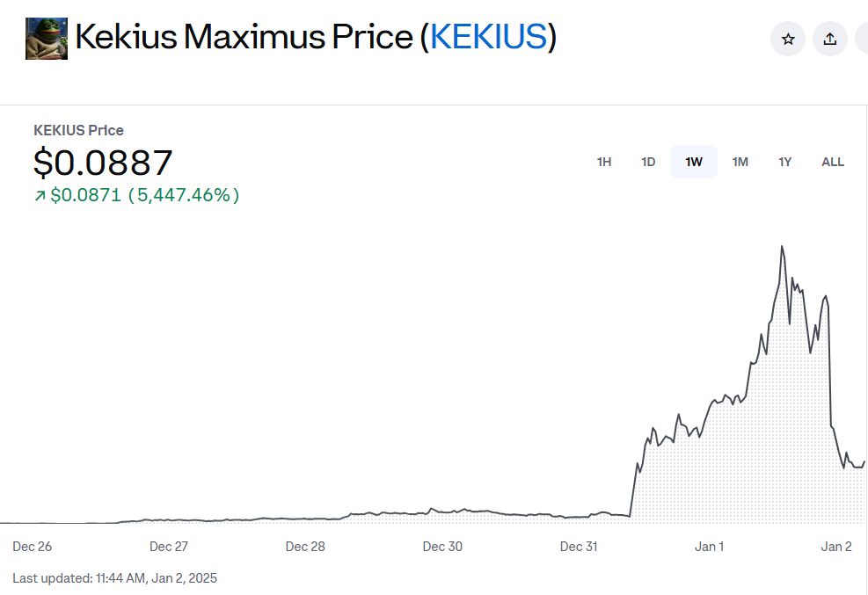Select the active 1W range tab
This screenshot has width=868, height=595.
point(694,162)
